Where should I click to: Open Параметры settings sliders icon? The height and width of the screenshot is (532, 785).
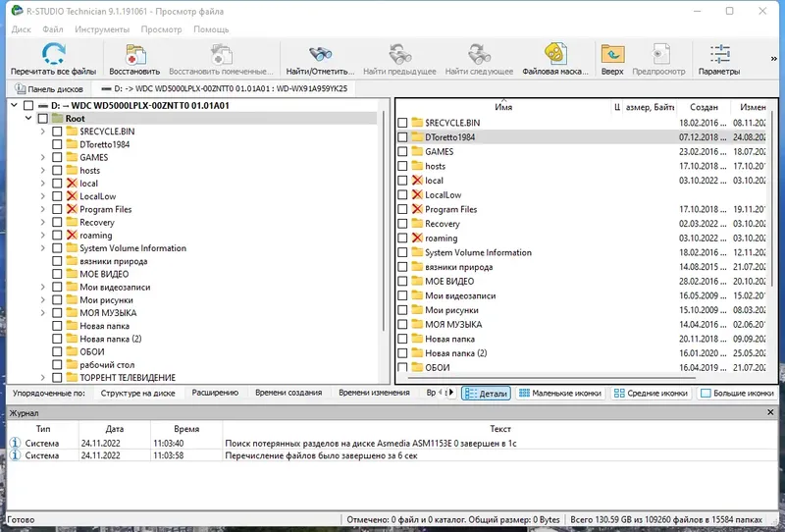click(719, 54)
